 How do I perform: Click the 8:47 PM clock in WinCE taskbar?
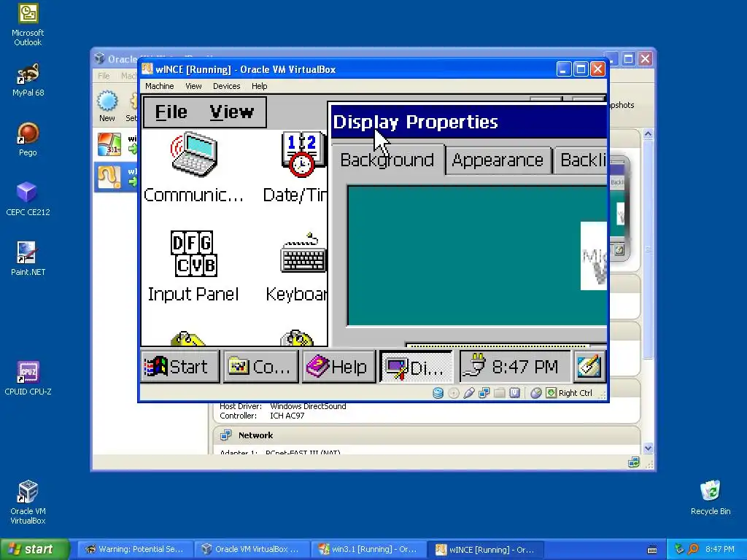point(525,367)
